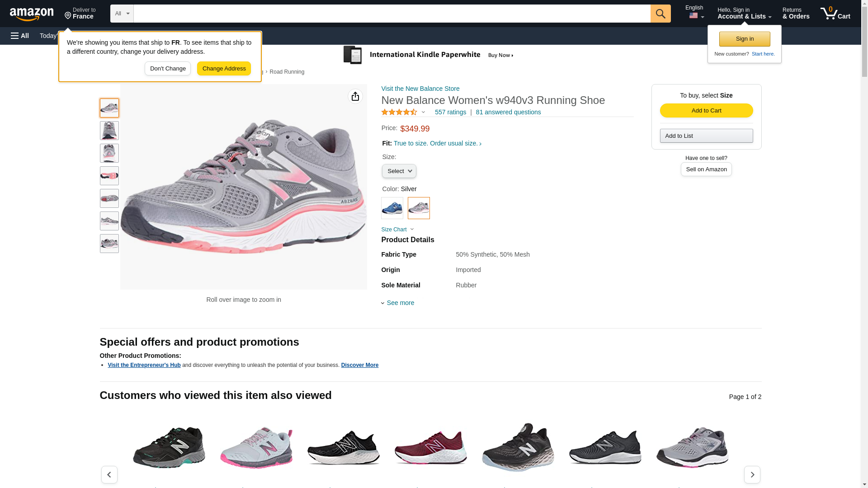
Task: Click the Amazon logo
Action: pyautogui.click(x=32, y=14)
